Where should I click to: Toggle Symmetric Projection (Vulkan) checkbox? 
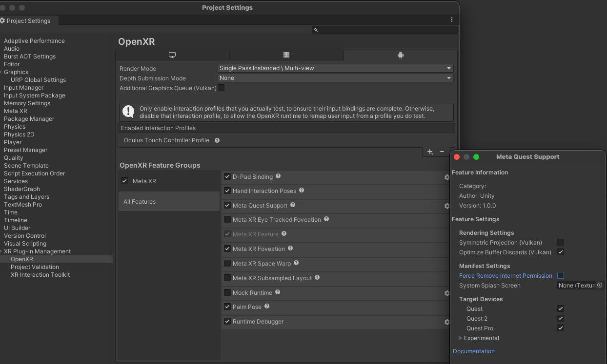[x=561, y=242]
